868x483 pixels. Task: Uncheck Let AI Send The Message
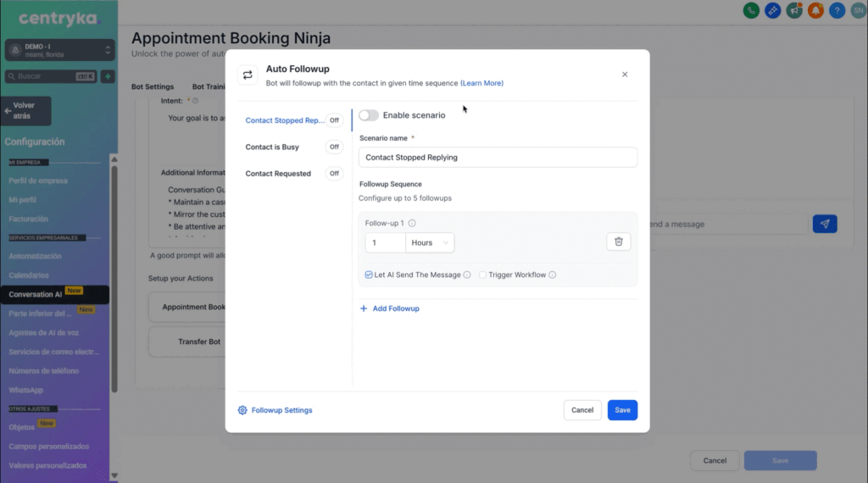tap(369, 275)
